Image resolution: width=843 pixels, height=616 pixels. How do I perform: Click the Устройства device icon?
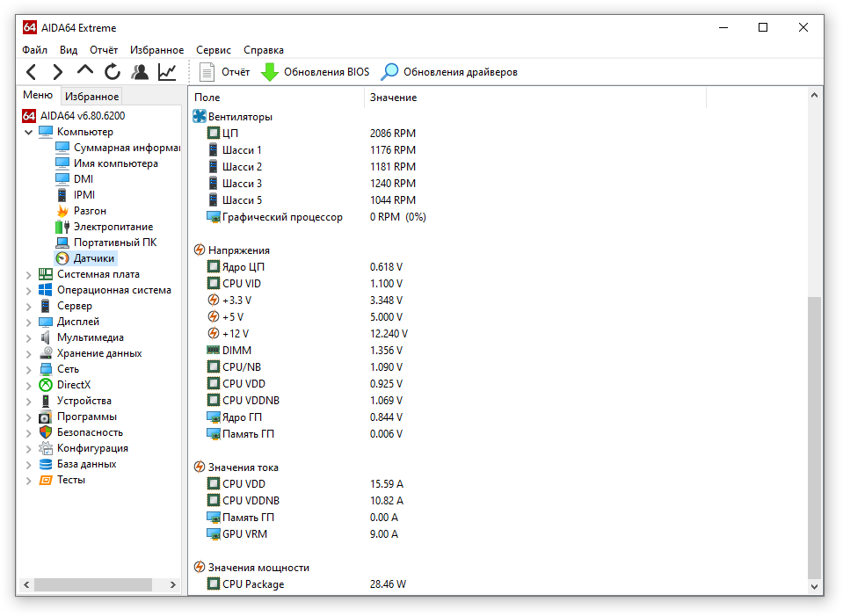point(45,401)
